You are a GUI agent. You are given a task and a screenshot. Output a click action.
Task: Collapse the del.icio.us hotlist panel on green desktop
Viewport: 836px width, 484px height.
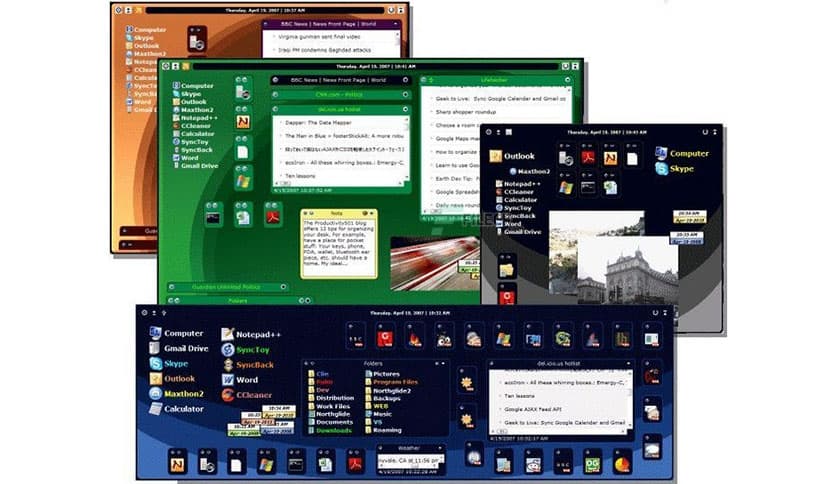405,109
